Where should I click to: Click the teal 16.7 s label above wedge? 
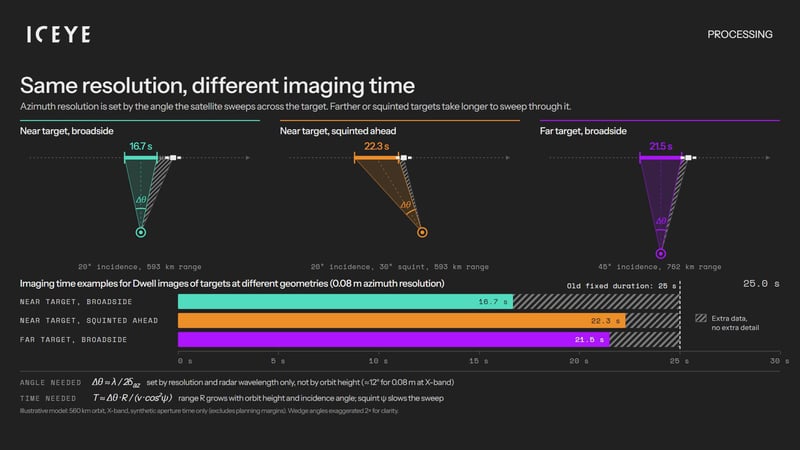tap(141, 146)
